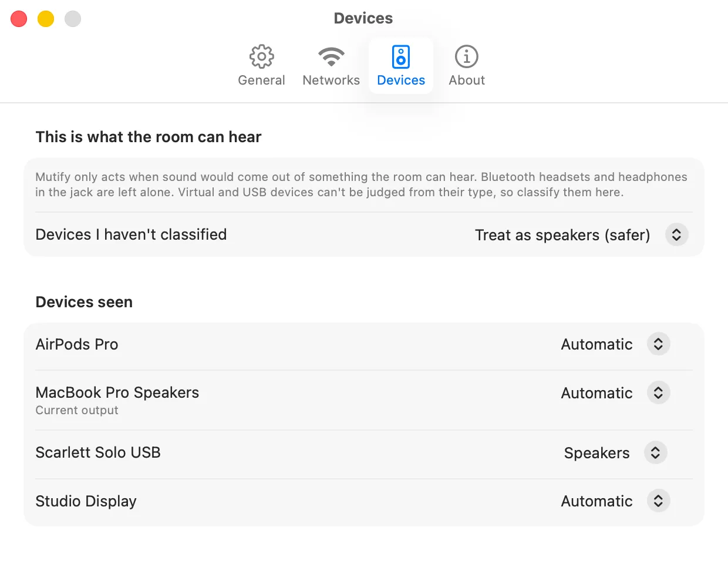The width and height of the screenshot is (728, 564).
Task: Open Studio Display classification arrows
Action: point(658,501)
